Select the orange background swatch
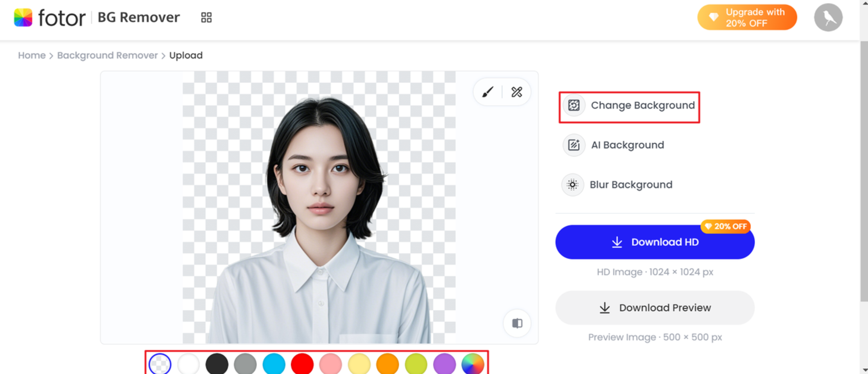Viewport: 868px width, 374px height. [x=387, y=364]
